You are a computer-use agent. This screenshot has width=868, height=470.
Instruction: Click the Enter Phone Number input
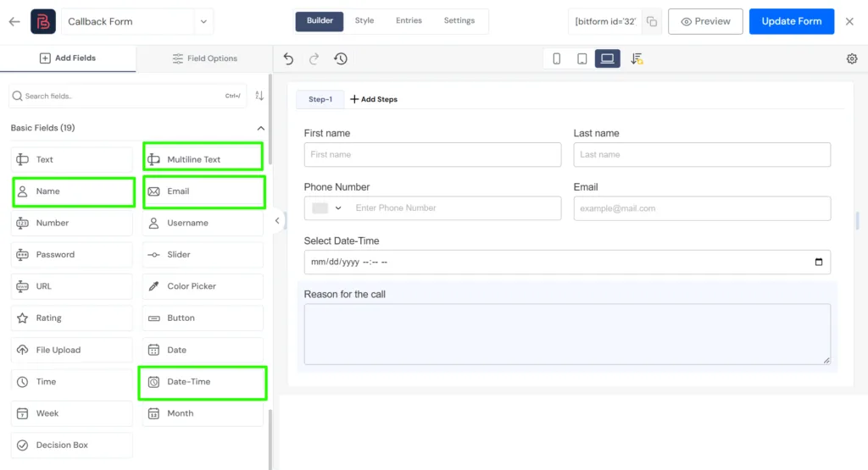[x=455, y=208]
